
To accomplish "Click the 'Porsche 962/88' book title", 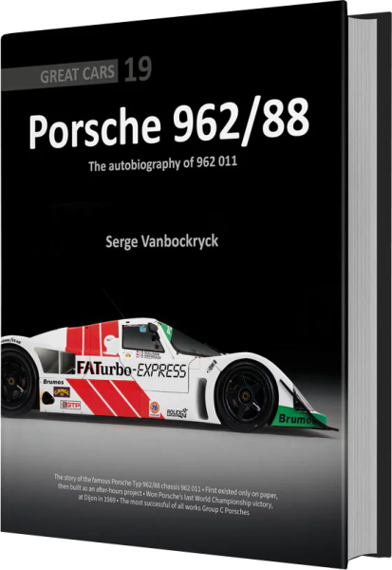I will [x=169, y=123].
